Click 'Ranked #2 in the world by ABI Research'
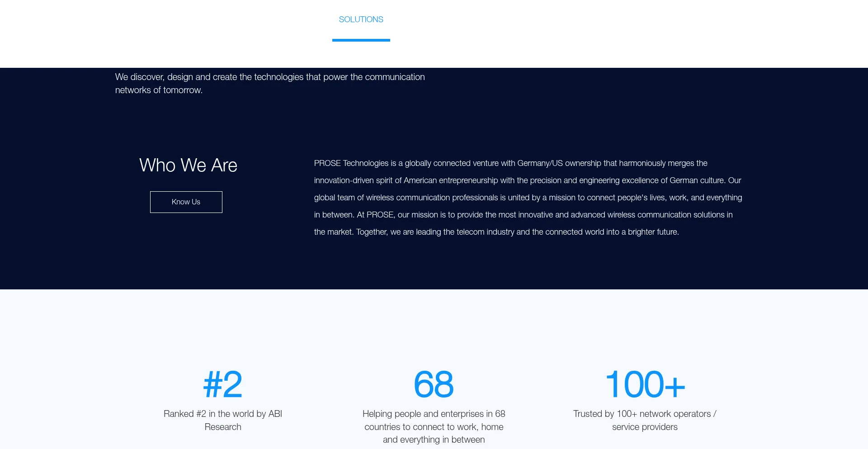868x449 pixels. [x=223, y=420]
